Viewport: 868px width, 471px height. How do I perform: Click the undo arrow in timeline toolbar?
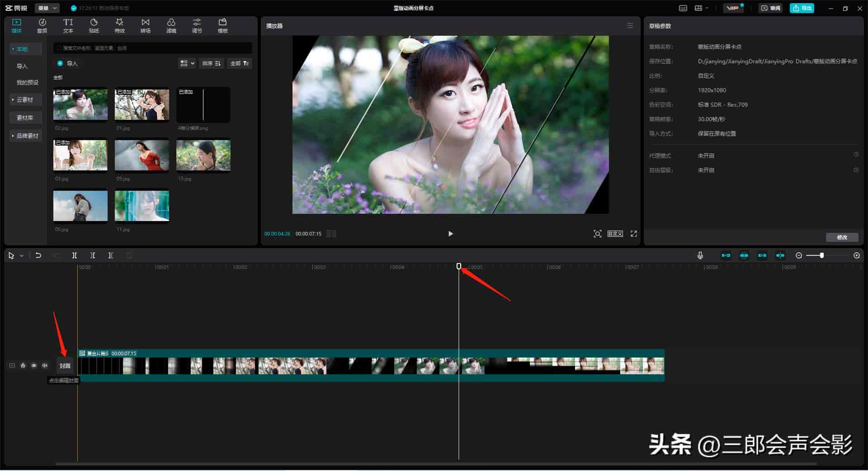[38, 255]
